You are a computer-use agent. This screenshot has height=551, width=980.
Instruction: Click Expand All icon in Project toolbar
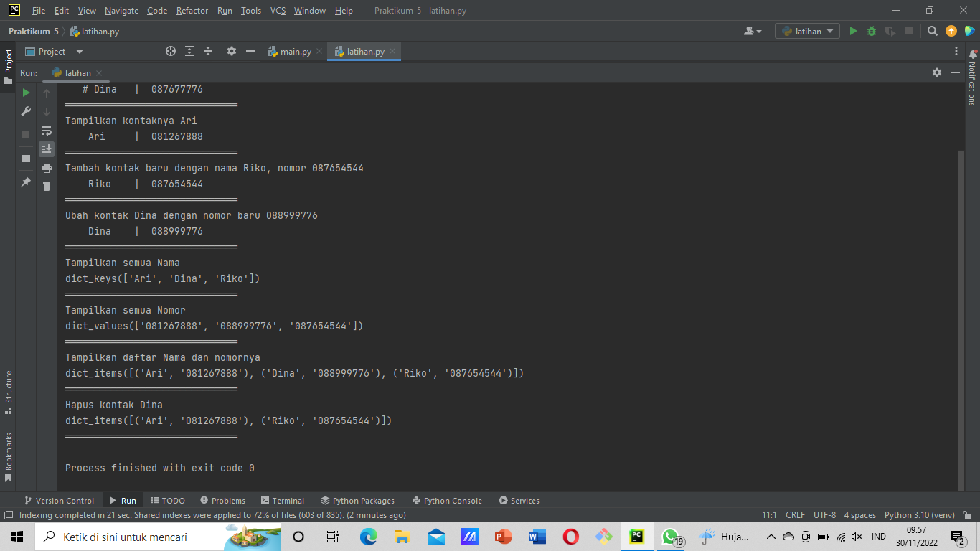tap(189, 52)
